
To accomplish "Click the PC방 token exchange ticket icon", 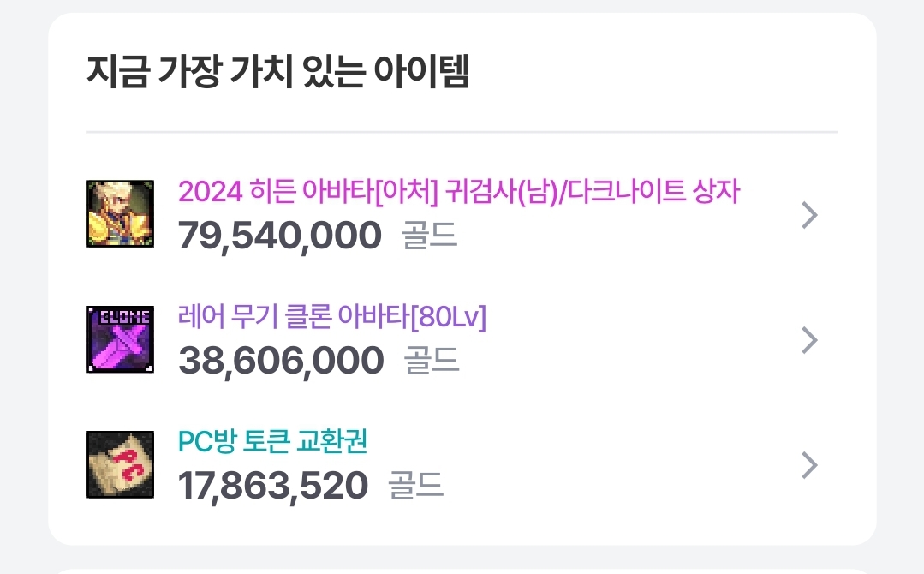I will (120, 464).
